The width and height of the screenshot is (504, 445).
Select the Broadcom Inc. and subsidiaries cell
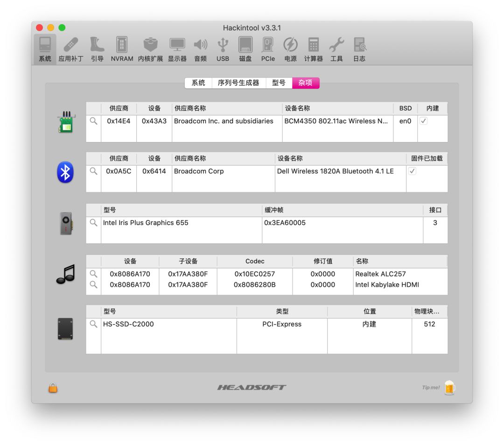227,121
